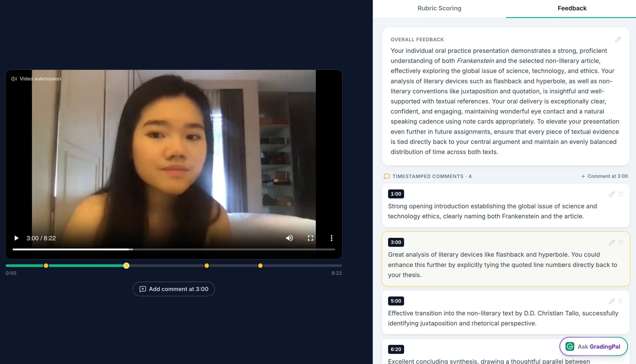The height and width of the screenshot is (364, 636).
Task: Click the current 3:00 timeline marker handle
Action: pos(126,265)
